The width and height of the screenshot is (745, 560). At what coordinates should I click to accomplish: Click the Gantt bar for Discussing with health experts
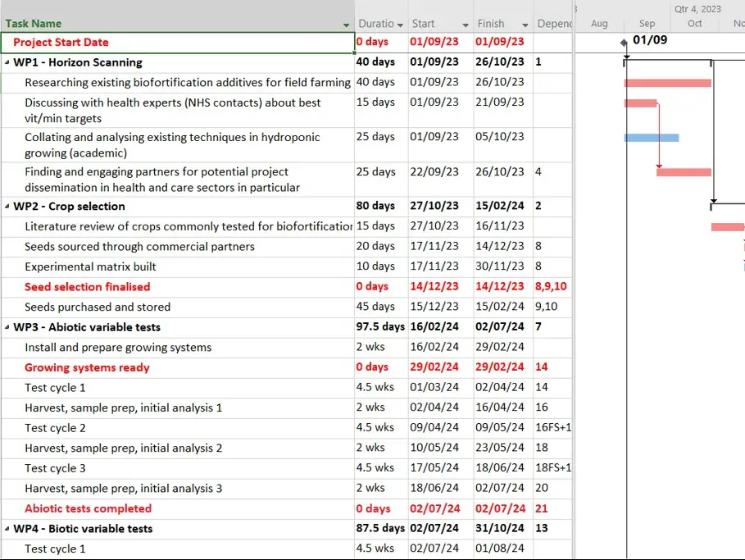tap(640, 103)
